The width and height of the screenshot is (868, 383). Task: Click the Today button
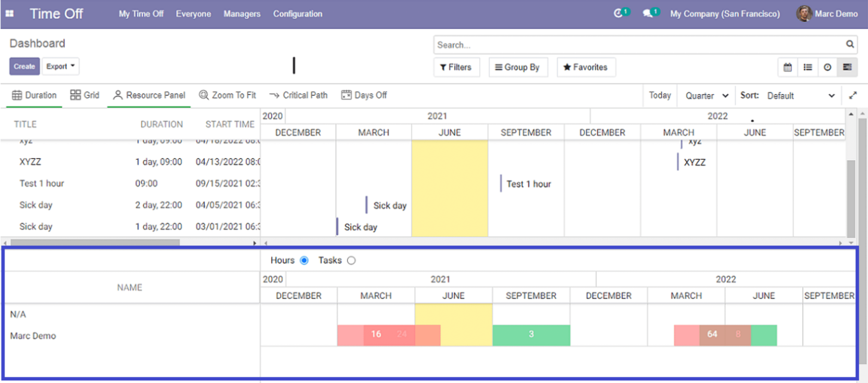(x=660, y=95)
